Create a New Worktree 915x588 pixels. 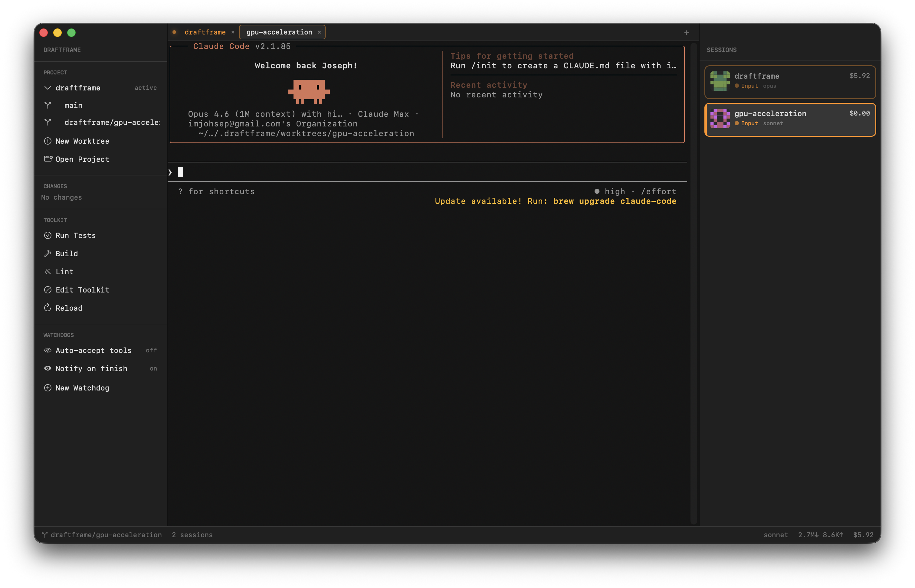tap(83, 141)
